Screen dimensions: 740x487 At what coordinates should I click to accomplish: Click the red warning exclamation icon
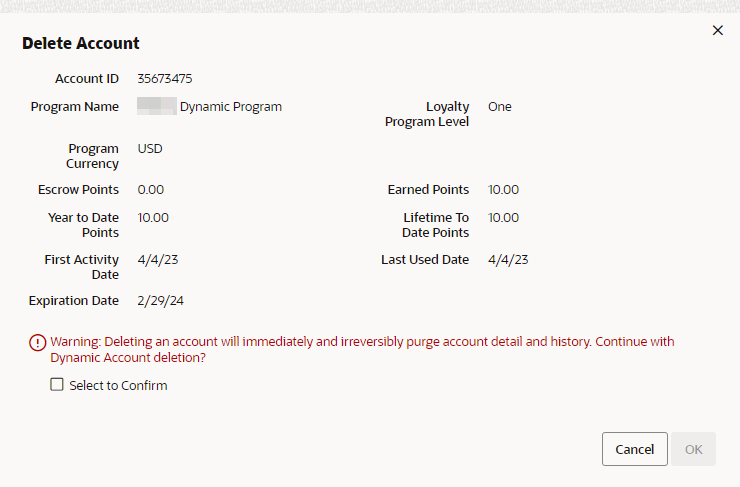[38, 343]
